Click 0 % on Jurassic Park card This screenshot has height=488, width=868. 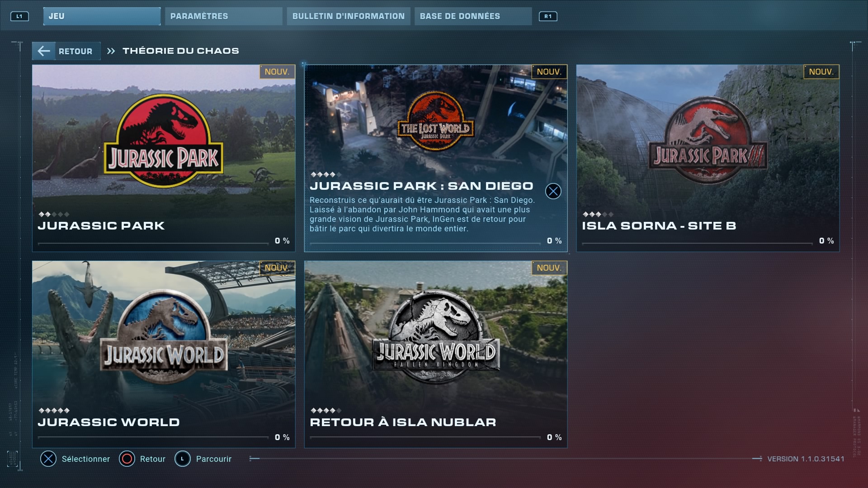point(282,241)
